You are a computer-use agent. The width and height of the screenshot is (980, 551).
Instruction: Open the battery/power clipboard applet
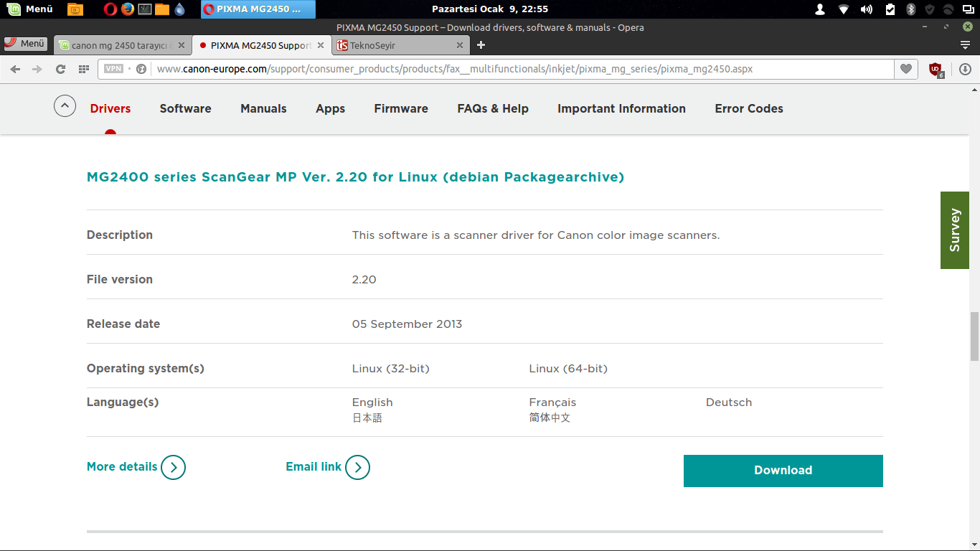pos(890,9)
